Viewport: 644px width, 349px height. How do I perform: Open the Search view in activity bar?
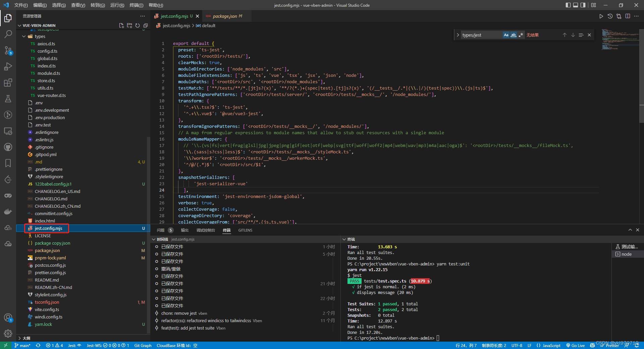coord(8,34)
